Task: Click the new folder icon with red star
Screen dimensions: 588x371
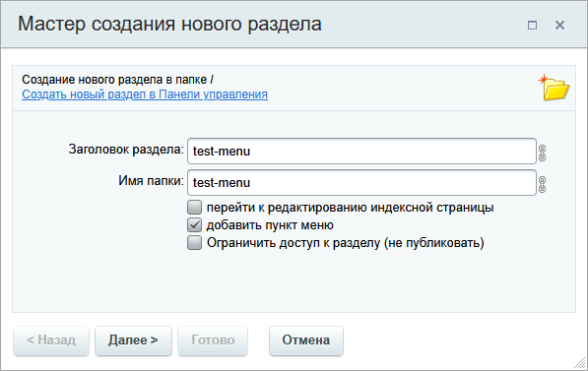Action: pos(554,88)
